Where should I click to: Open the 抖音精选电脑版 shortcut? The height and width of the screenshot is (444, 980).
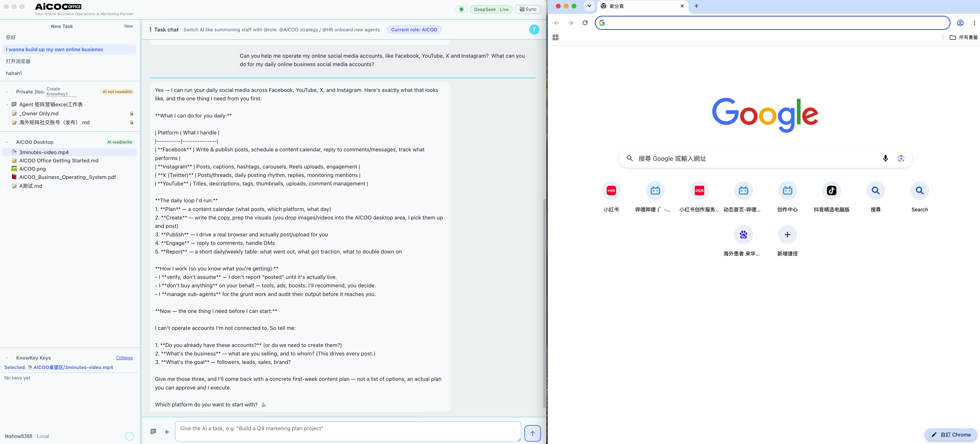click(x=831, y=196)
